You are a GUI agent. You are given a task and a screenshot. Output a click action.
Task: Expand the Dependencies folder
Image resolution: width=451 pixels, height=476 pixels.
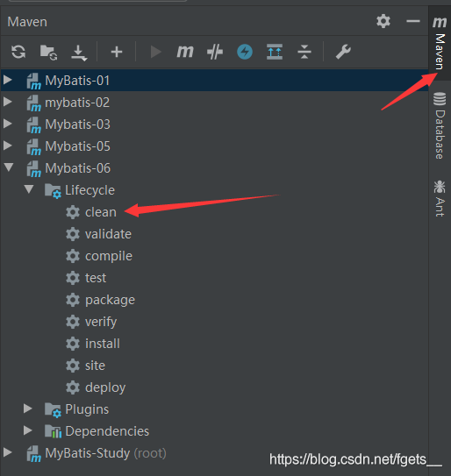pos(28,430)
